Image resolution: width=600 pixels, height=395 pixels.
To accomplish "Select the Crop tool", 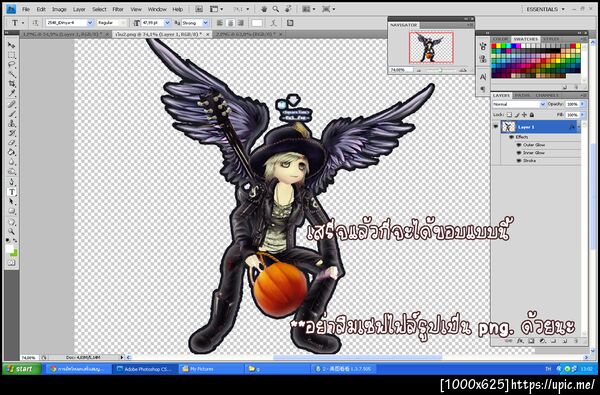I will click(x=12, y=84).
